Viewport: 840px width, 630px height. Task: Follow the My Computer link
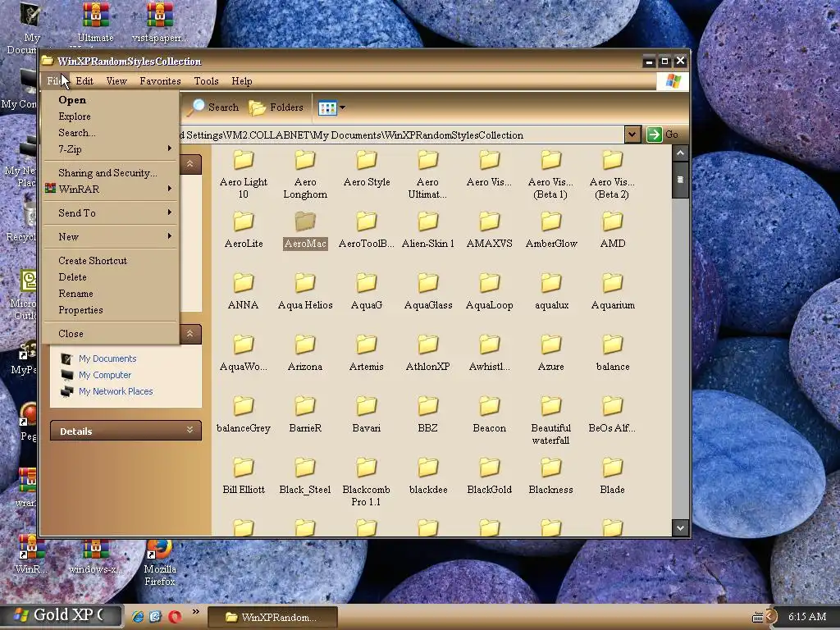tap(105, 375)
